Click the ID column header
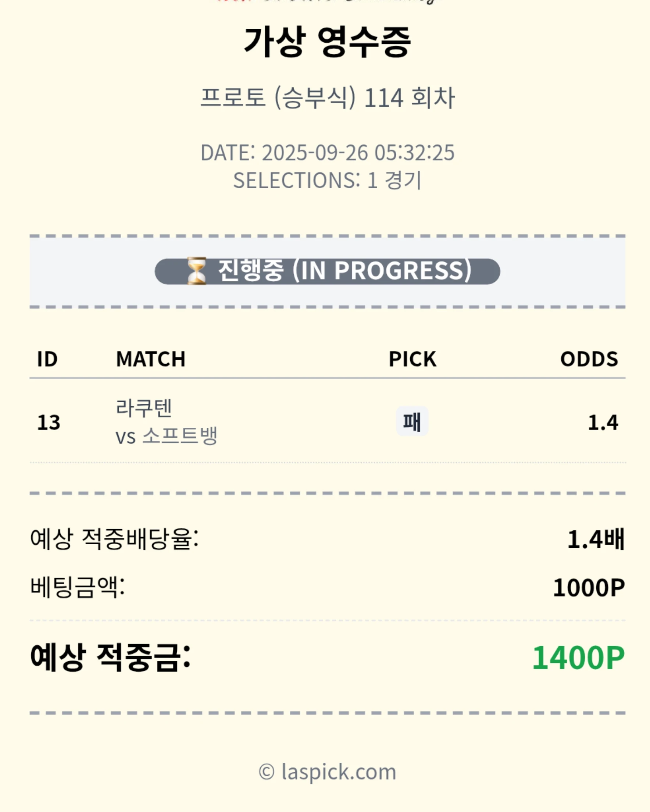Viewport: 650px width, 812px height. [x=47, y=359]
